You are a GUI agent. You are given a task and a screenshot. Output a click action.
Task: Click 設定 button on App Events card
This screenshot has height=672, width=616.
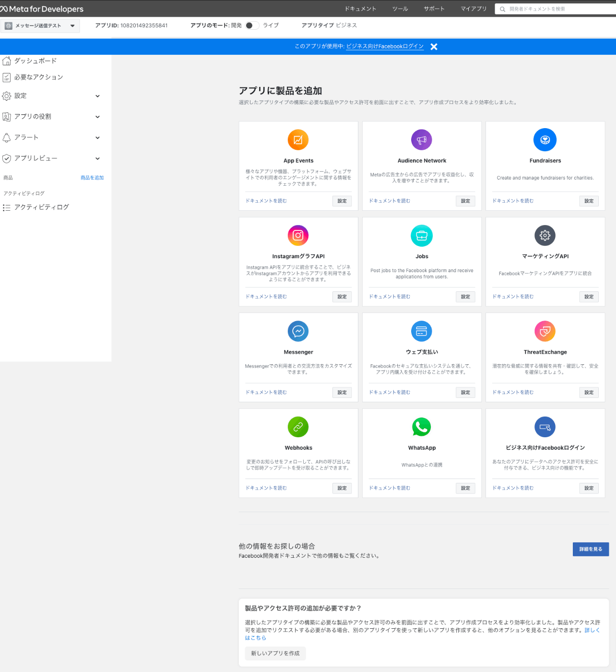coord(342,201)
